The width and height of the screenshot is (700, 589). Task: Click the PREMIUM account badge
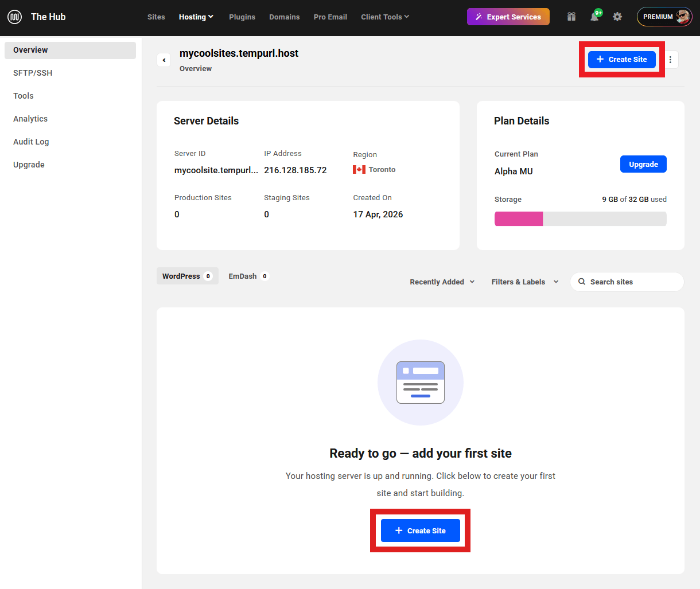[664, 17]
